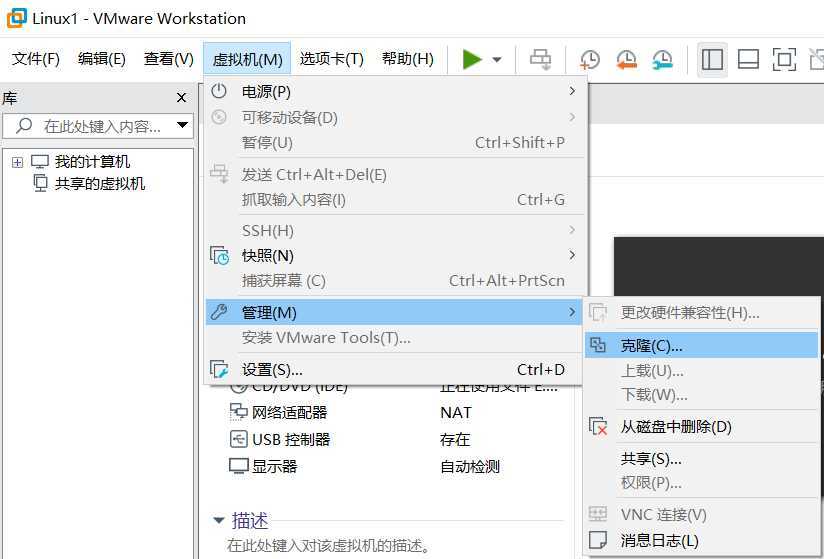Expand the 电源(P) submenu arrow
The height and width of the screenshot is (559, 824).
572,91
